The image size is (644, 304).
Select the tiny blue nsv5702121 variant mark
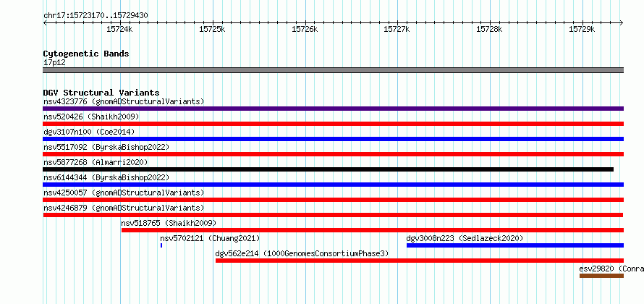pos(161,245)
